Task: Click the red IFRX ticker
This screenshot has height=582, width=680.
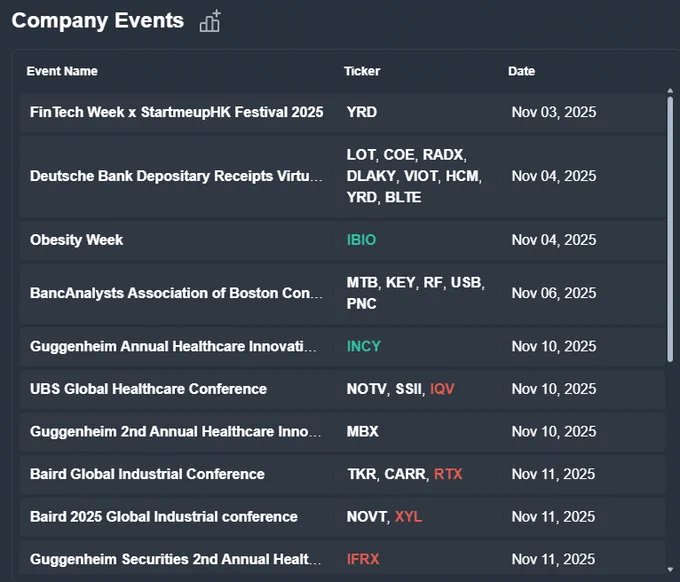Action: pyautogui.click(x=363, y=559)
